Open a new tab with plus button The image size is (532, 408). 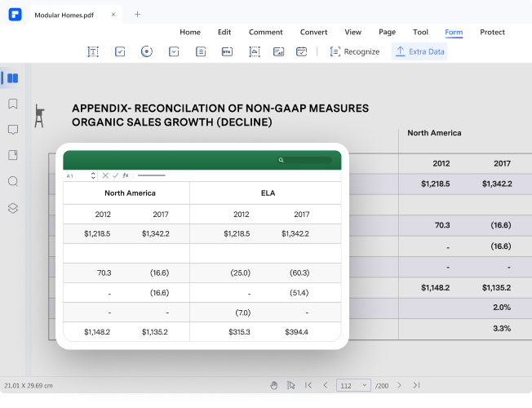point(137,14)
